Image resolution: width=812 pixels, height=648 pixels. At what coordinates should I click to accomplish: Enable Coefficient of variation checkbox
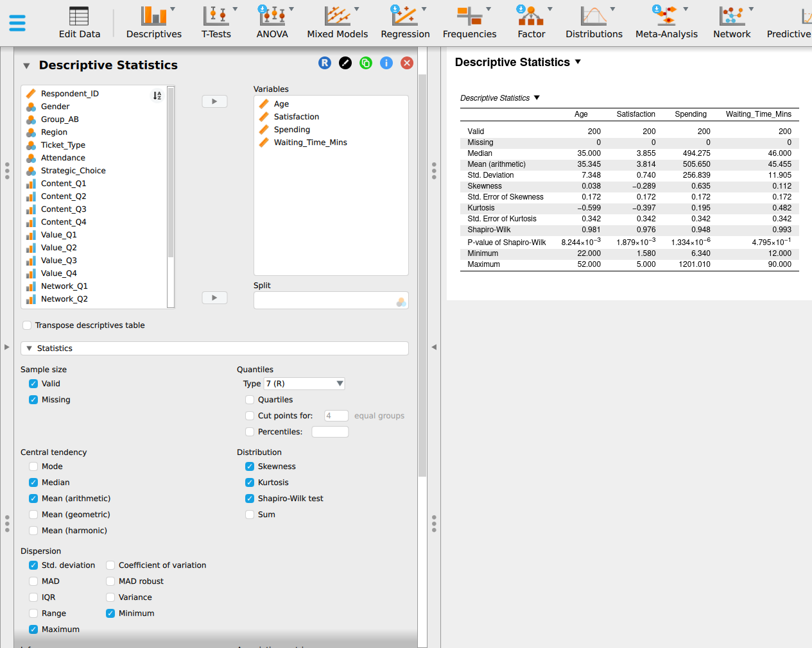pos(110,565)
